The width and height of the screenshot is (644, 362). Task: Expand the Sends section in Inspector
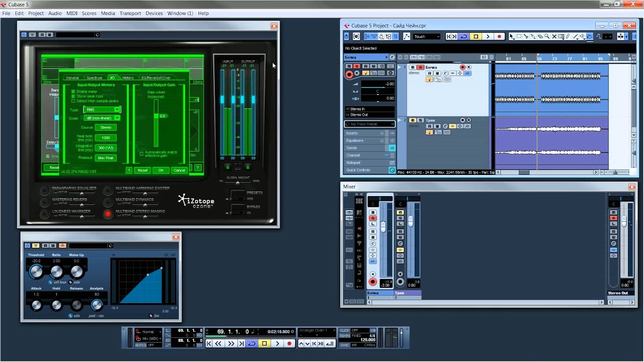click(x=370, y=148)
